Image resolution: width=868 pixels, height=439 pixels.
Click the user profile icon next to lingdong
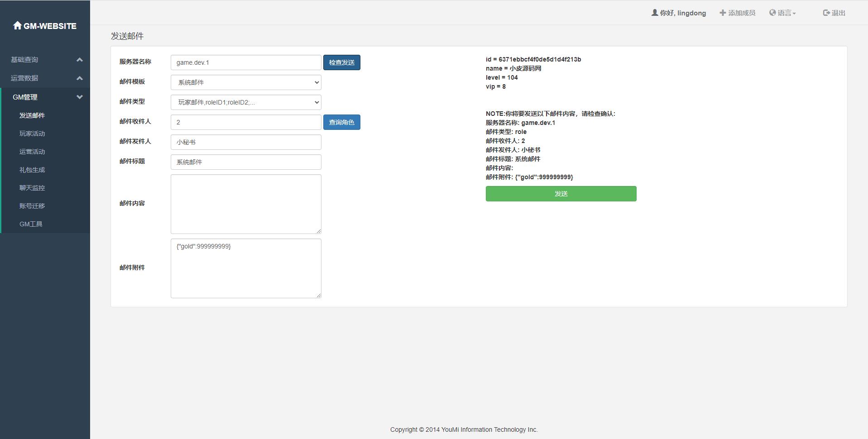pyautogui.click(x=655, y=13)
